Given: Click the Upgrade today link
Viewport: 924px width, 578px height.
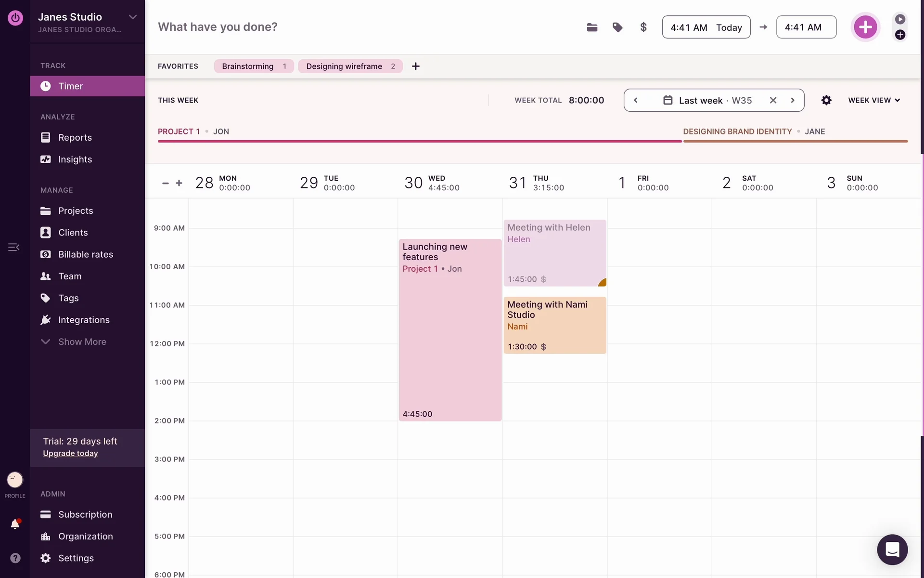Looking at the screenshot, I should tap(70, 453).
